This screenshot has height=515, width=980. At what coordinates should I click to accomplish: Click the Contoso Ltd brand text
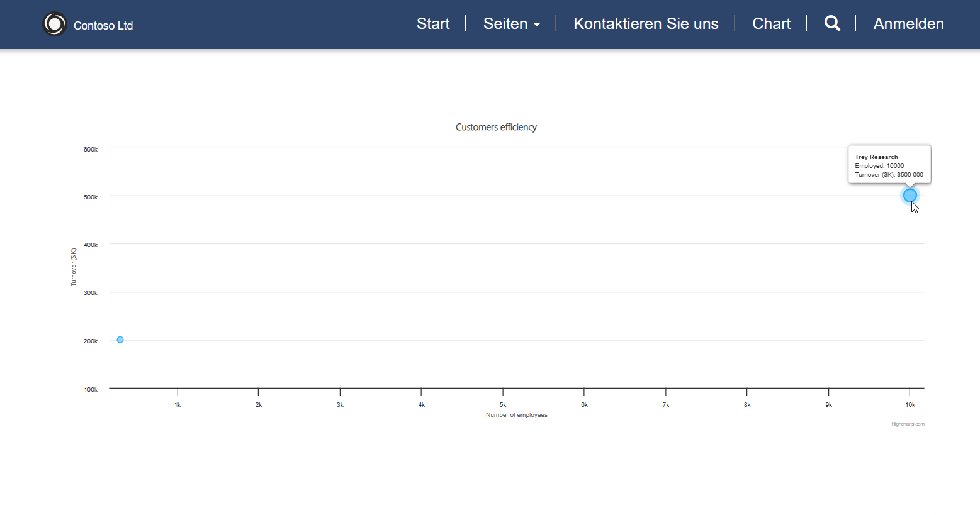(x=103, y=26)
